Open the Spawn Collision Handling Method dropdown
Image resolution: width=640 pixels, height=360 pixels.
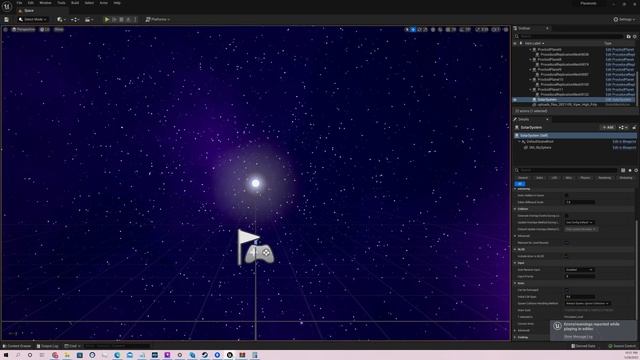tap(588, 304)
